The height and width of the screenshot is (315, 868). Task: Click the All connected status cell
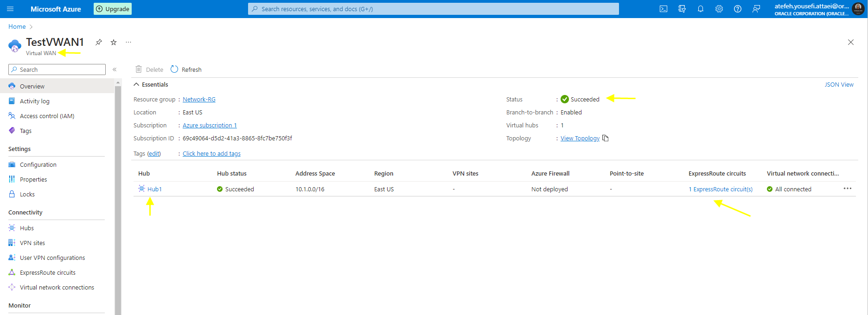(x=789, y=189)
